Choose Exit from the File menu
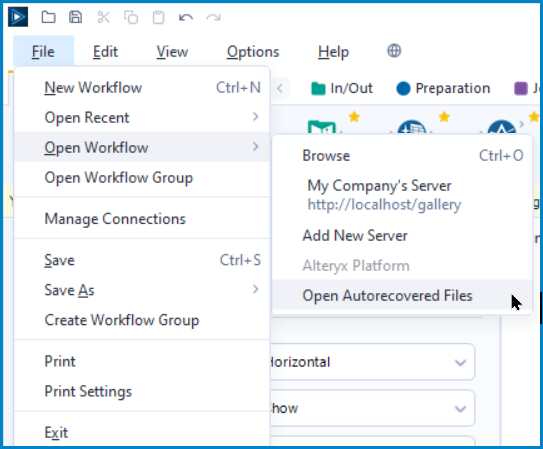Viewport: 543px width, 449px height. coord(142,432)
